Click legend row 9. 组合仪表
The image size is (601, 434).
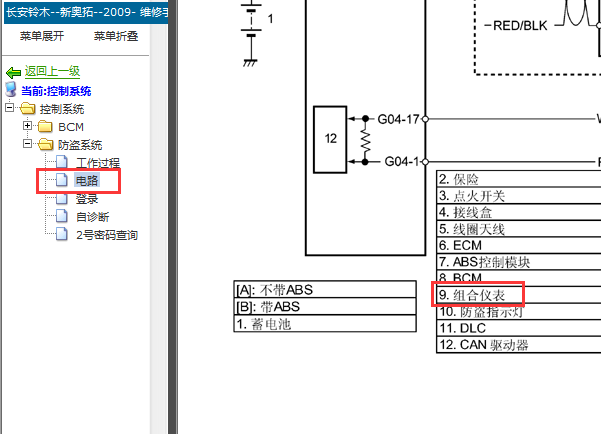(519, 295)
